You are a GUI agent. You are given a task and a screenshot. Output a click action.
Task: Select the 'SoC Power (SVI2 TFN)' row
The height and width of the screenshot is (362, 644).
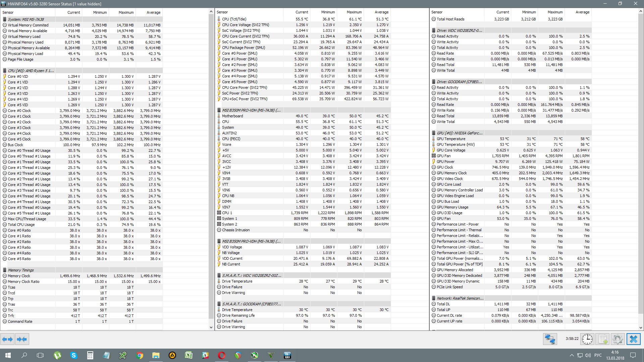click(304, 93)
